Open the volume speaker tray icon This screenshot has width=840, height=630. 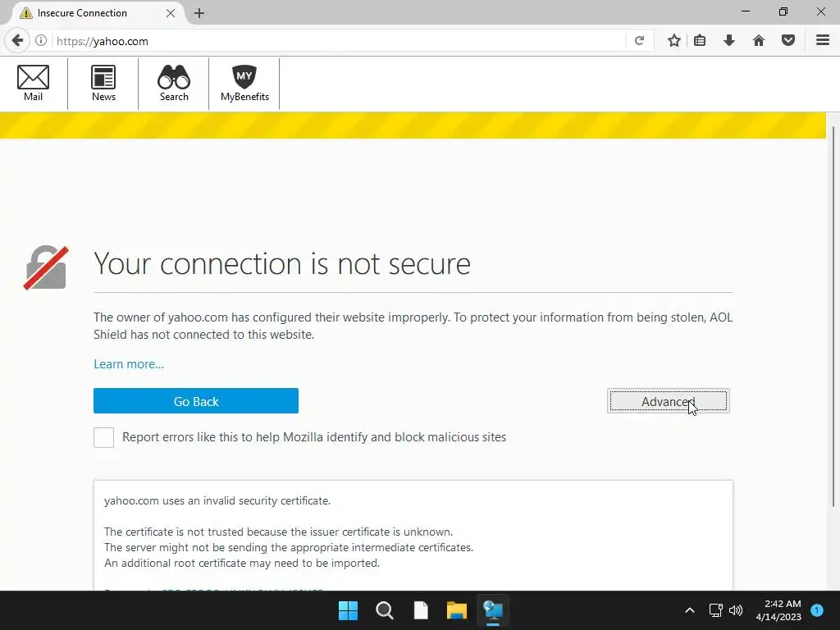[x=736, y=610]
